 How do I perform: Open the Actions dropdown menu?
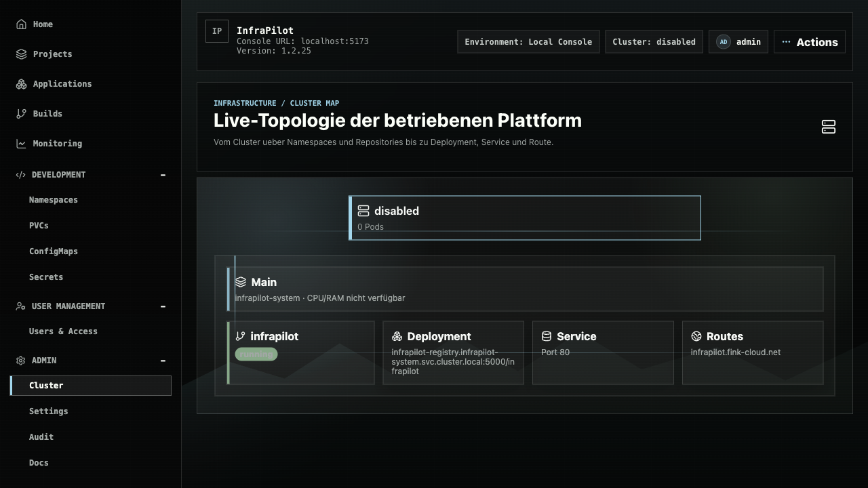[810, 42]
